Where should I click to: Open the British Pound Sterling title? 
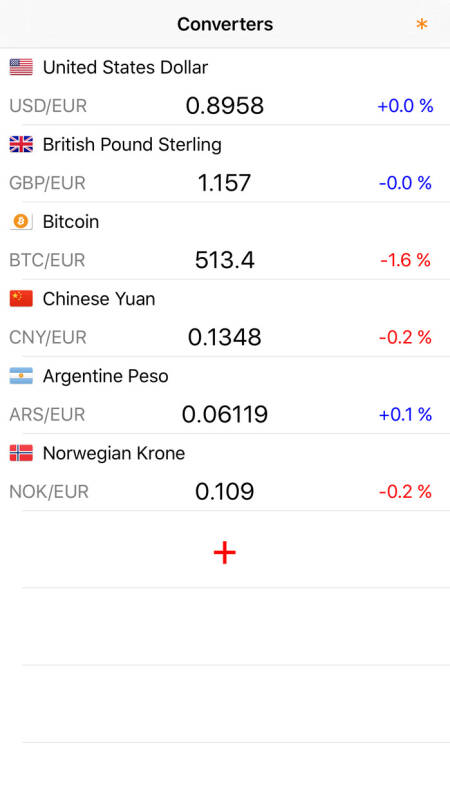coord(132,144)
